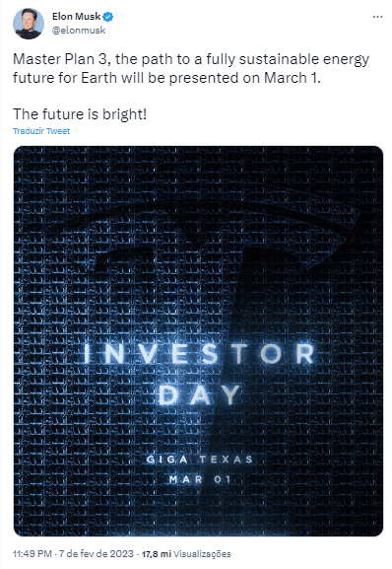Open the three-dots more options menu
This screenshot has height=569, width=392.
coord(377,17)
